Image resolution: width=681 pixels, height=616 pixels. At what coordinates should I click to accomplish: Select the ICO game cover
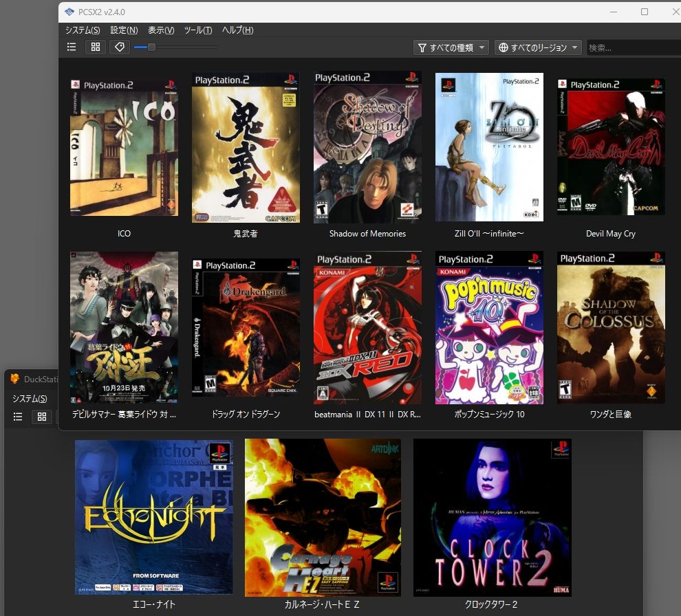point(124,147)
